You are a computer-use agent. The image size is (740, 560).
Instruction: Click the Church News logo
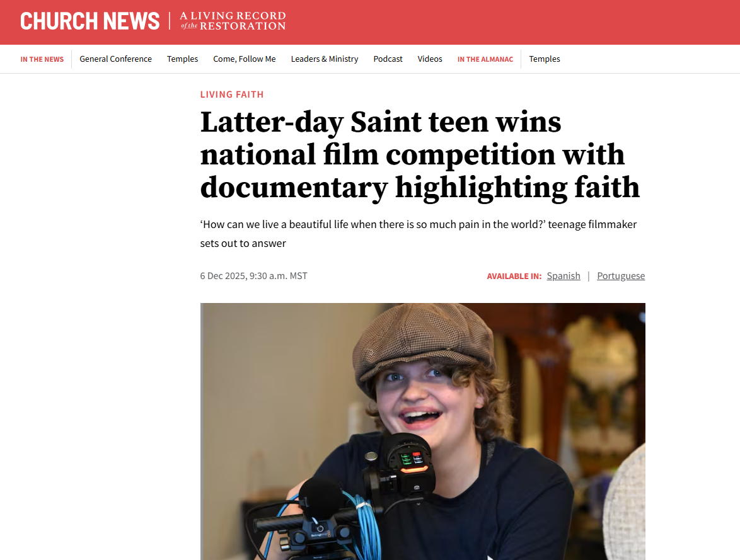coord(90,21)
